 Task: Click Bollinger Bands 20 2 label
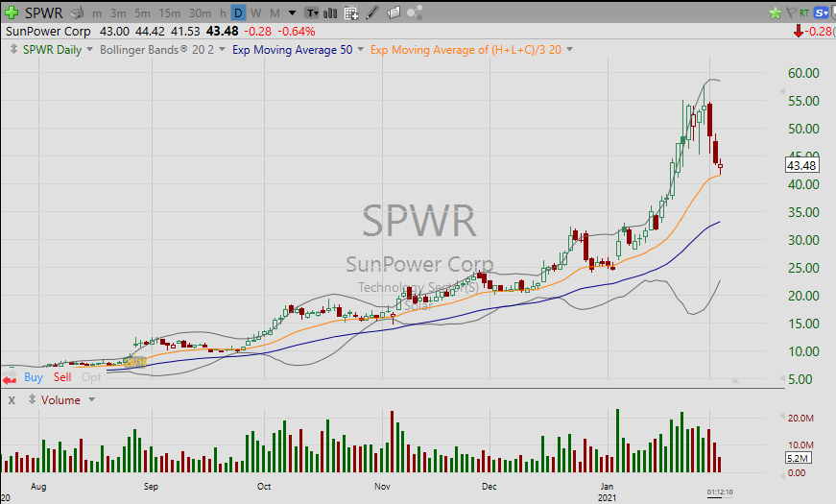click(156, 50)
